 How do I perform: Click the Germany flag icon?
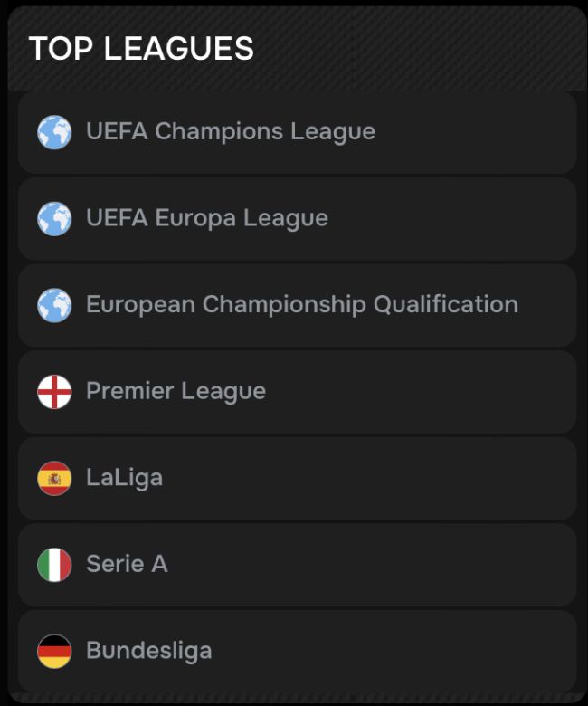[x=54, y=651]
